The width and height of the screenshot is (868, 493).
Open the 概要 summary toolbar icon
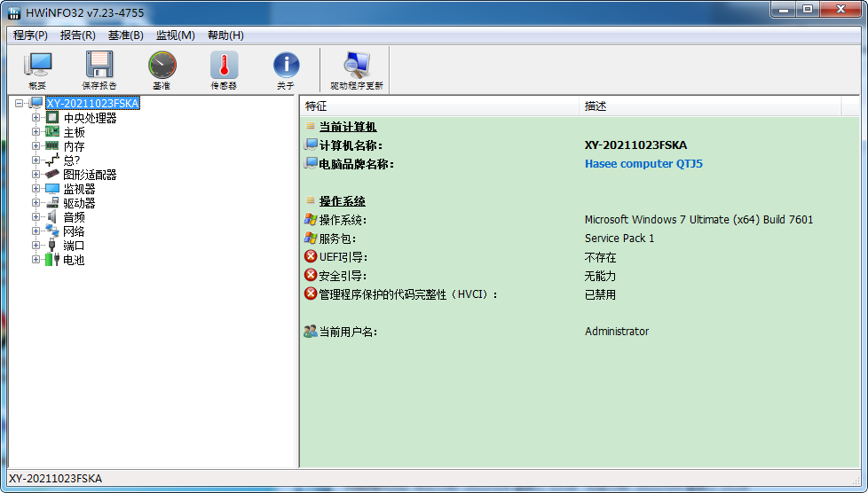[37, 65]
